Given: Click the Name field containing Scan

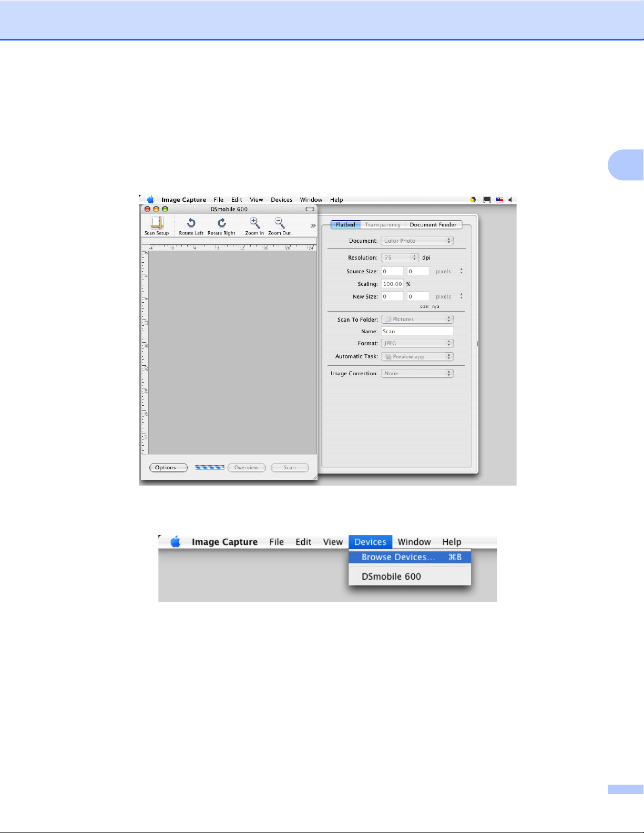Looking at the screenshot, I should [x=417, y=331].
